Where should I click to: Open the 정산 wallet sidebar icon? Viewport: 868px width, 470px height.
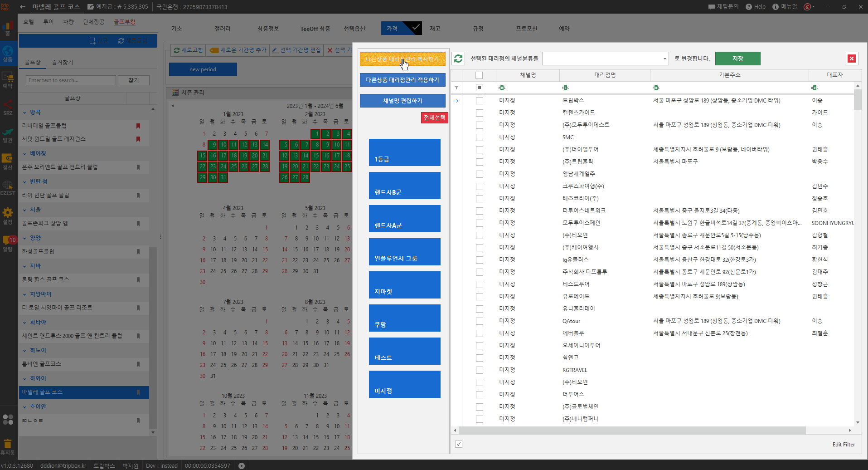[x=8, y=162]
